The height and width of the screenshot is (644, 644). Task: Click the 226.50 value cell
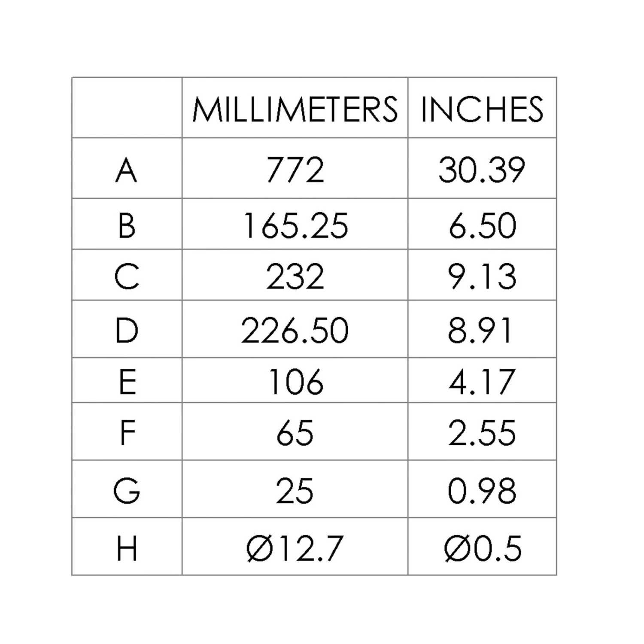(295, 331)
